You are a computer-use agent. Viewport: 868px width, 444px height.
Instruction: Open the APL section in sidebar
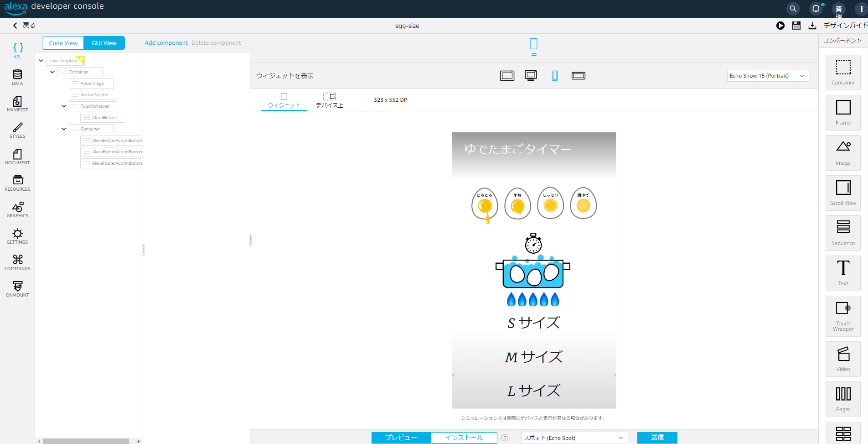(x=17, y=50)
